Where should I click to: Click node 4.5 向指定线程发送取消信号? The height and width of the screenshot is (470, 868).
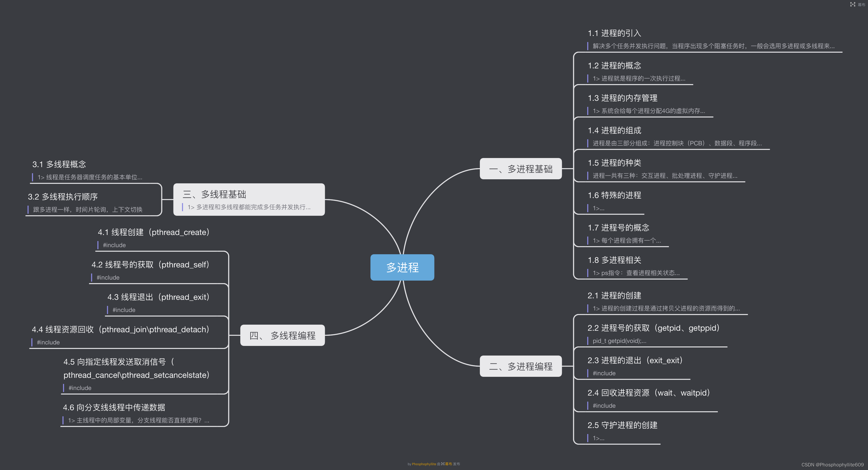136,368
